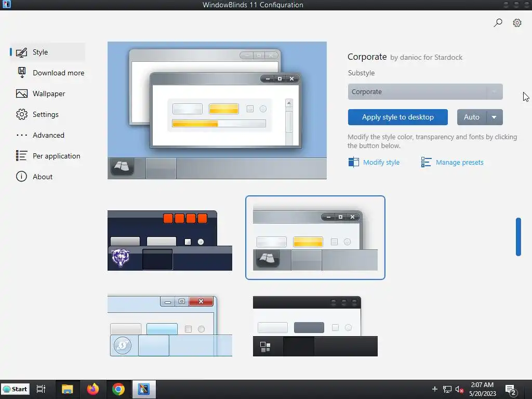Open File Explorer from the taskbar
Screen dimensions: 532x399
[x=67, y=389]
